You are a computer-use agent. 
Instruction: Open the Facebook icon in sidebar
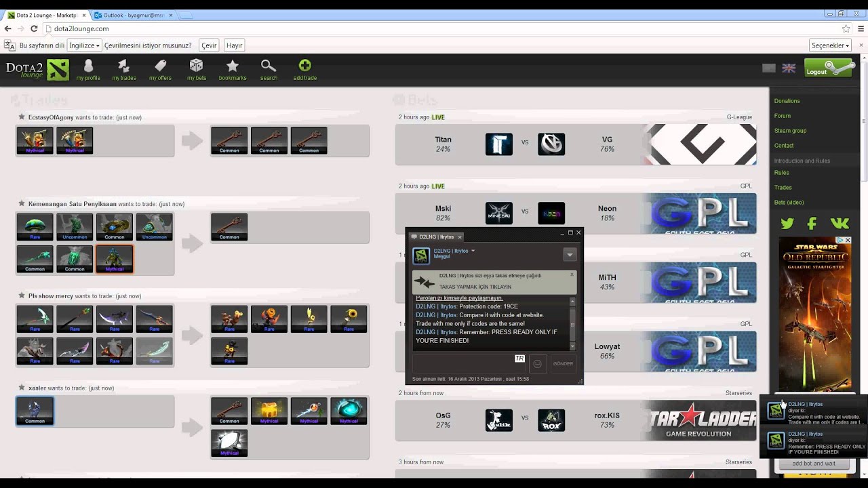coord(812,223)
